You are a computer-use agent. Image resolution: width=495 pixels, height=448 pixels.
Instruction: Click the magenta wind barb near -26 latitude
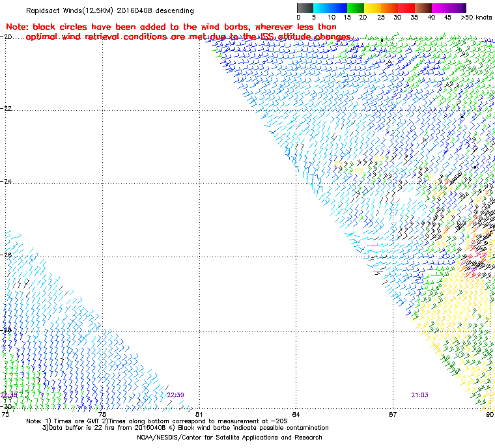click(473, 270)
